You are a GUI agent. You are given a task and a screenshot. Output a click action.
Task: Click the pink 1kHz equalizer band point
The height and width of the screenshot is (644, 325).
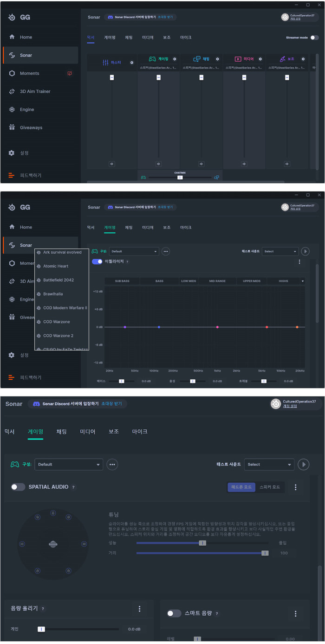(x=217, y=327)
